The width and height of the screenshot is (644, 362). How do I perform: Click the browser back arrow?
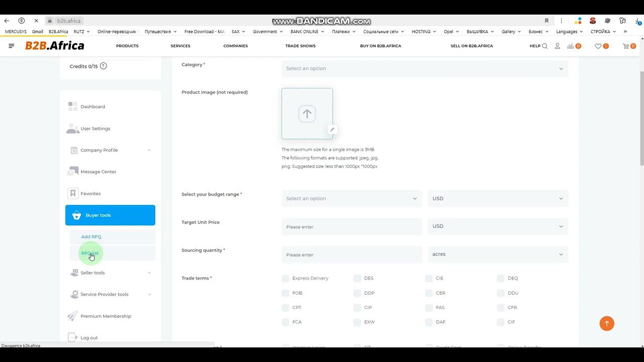[x=7, y=21]
